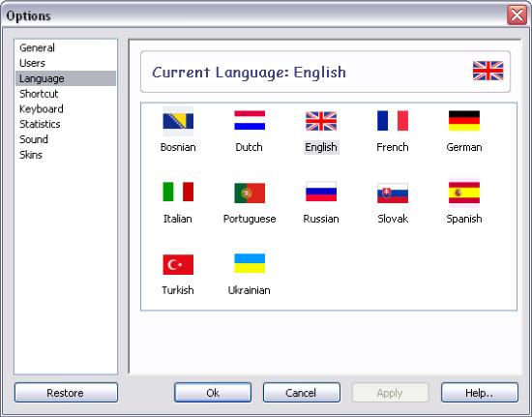Open Help with the Help.. button
This screenshot has width=532, height=417.
[x=480, y=393]
